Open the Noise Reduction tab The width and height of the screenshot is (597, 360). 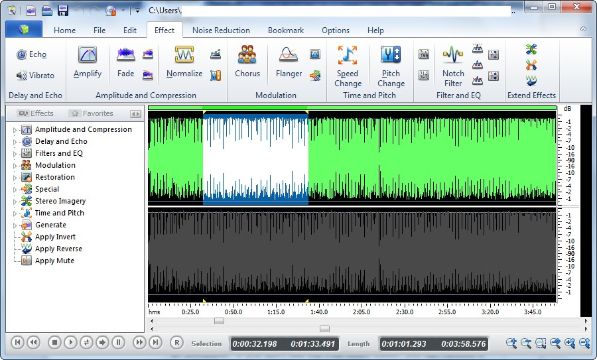pos(221,30)
